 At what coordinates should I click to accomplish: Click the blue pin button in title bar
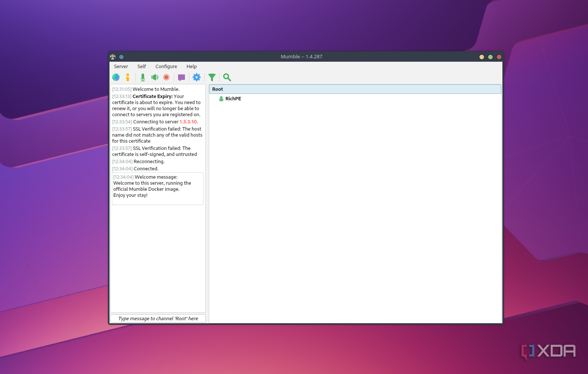click(122, 57)
